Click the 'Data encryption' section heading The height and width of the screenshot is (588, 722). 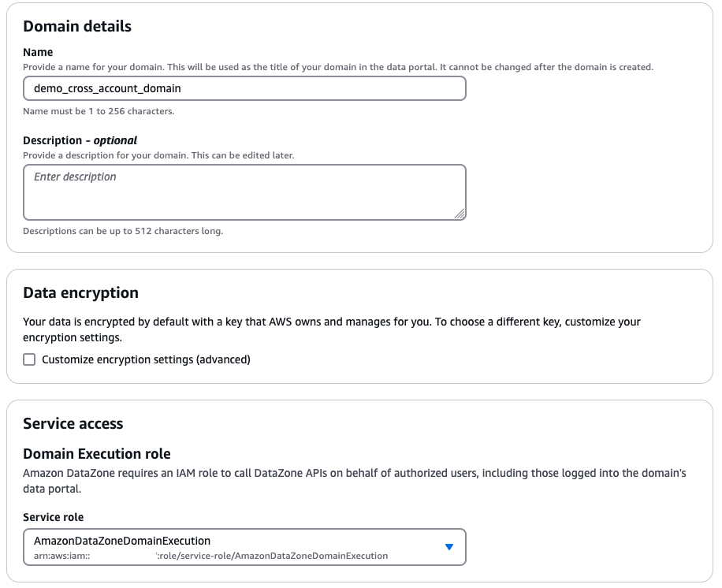tap(80, 292)
